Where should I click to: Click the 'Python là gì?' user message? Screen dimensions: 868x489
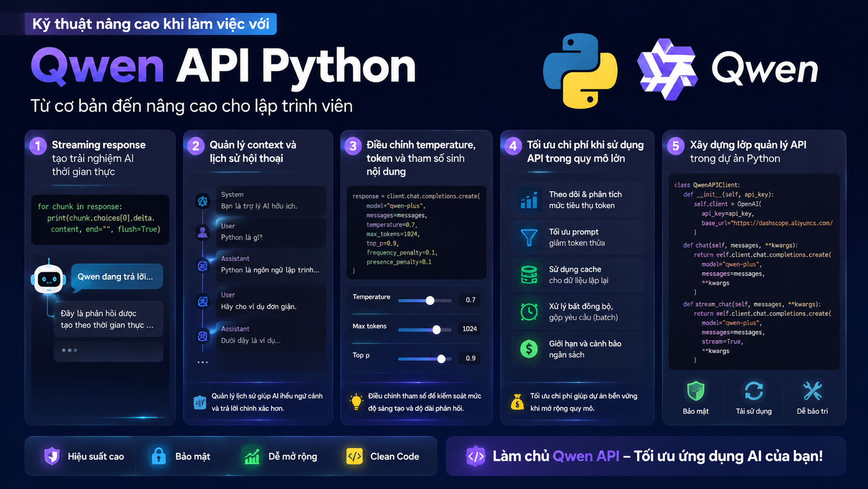point(242,237)
